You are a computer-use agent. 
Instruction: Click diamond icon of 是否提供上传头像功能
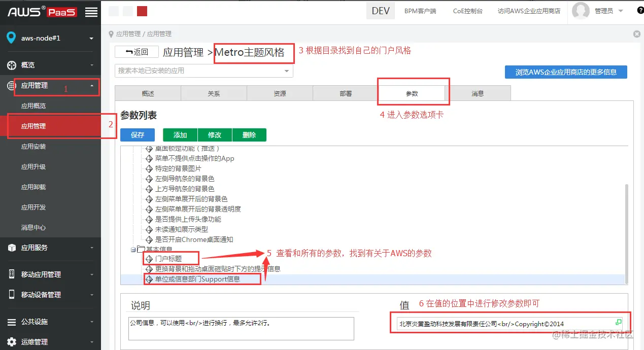click(149, 219)
